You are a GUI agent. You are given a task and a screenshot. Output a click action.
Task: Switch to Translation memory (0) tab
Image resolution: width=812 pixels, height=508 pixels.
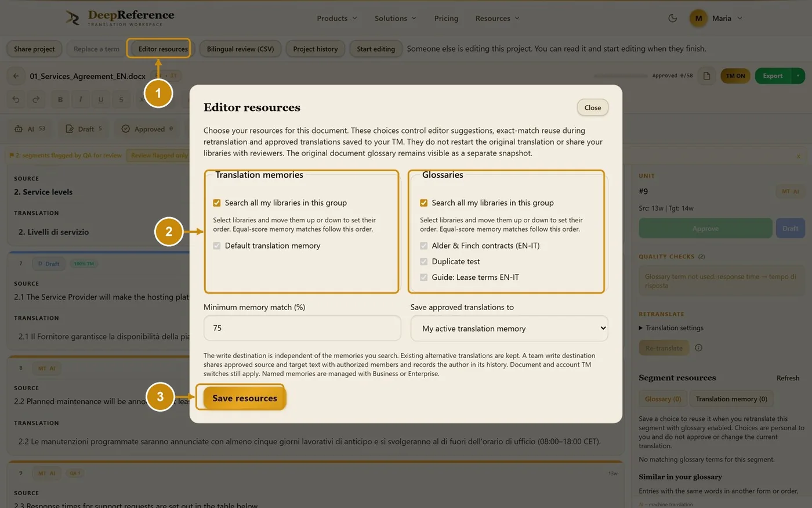click(731, 399)
